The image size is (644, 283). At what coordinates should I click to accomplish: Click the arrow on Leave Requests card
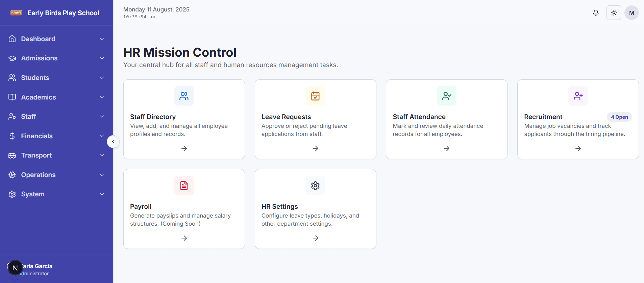316,148
